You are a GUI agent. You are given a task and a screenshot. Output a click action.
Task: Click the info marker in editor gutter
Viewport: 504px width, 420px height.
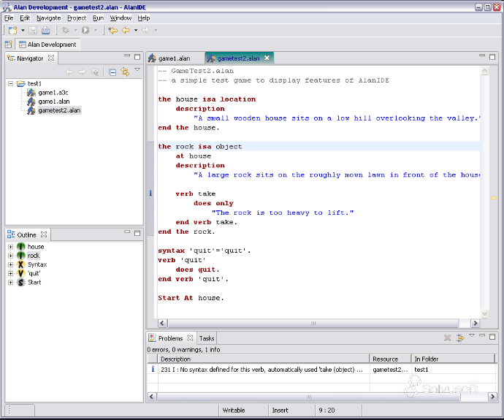[x=150, y=193]
